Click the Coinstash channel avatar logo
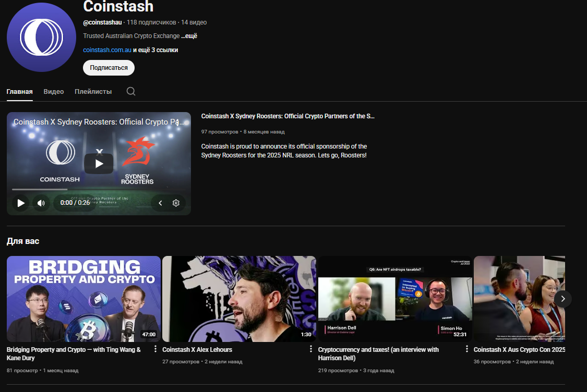587x392 pixels. click(x=41, y=37)
